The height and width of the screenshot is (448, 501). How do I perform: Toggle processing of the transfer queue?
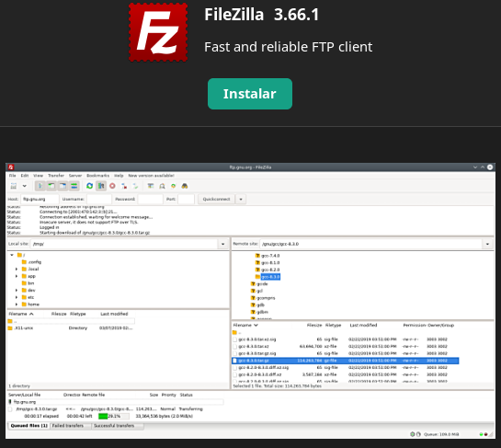point(101,186)
